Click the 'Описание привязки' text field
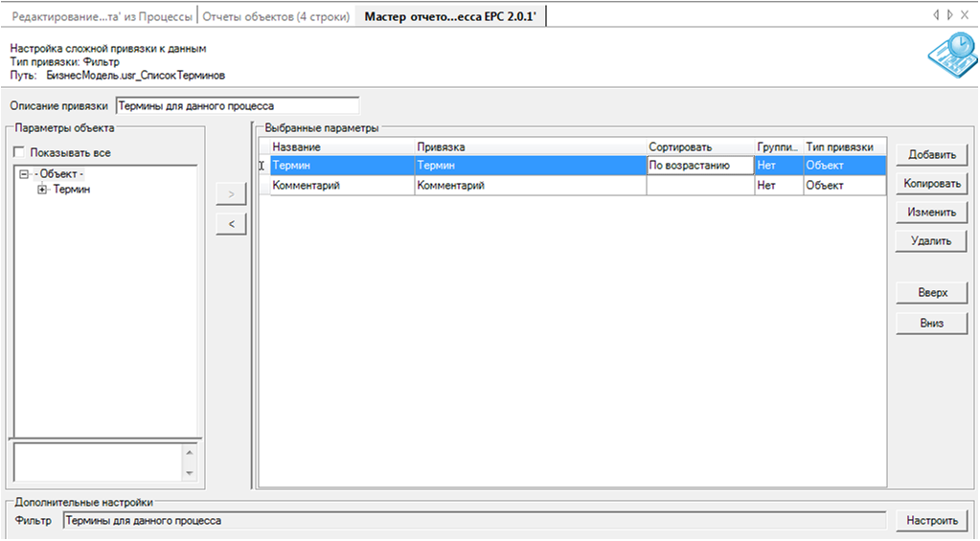 coord(237,106)
